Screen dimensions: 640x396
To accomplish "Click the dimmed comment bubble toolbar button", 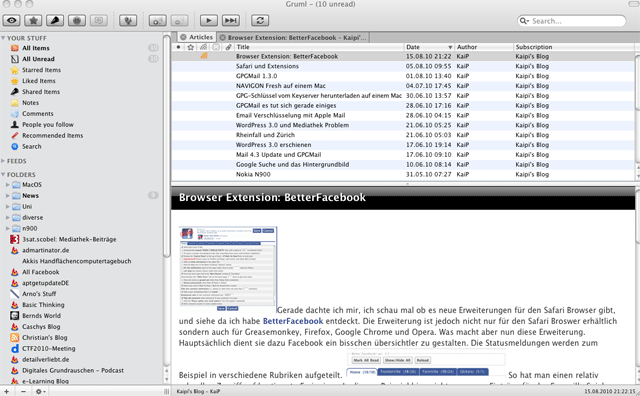I will pos(99,20).
